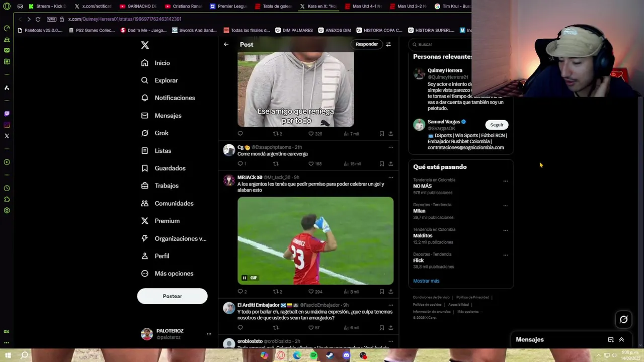Pause the GIF in Mr_Jack_36's post
Image resolution: width=644 pixels, height=362 pixels.
click(245, 278)
